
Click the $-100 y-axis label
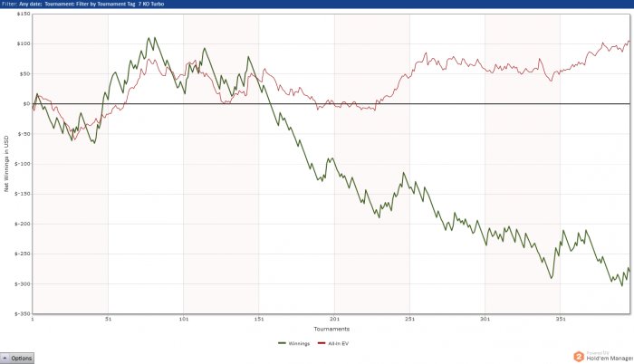(23, 164)
